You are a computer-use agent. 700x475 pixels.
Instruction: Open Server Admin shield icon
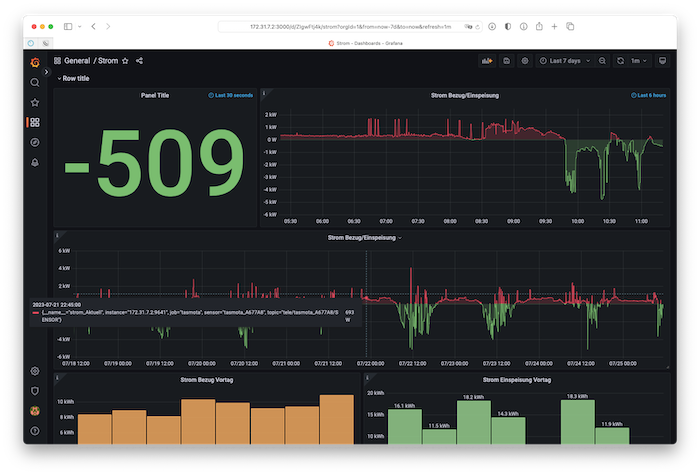pos(35,391)
